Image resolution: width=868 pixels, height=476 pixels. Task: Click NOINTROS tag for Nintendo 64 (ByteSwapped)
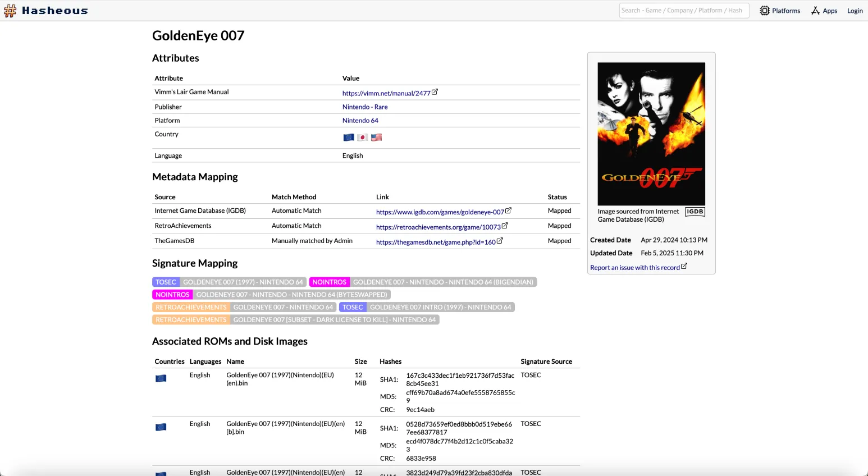point(271,294)
